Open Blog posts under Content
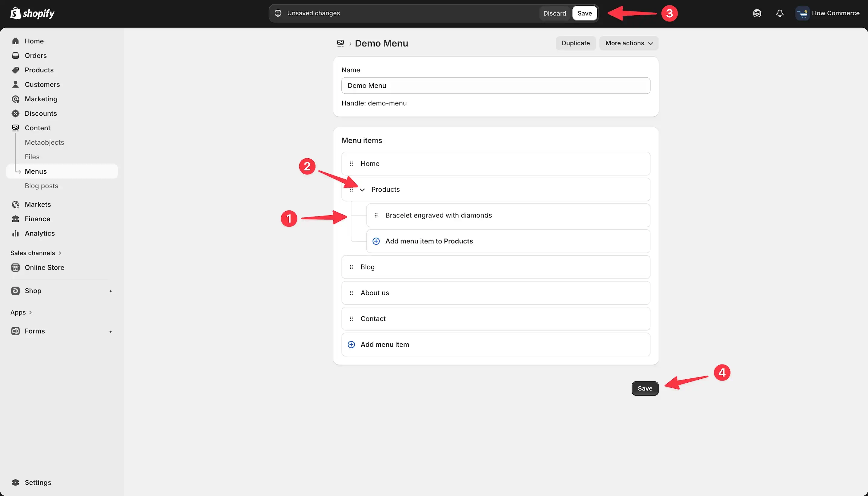 coord(42,186)
